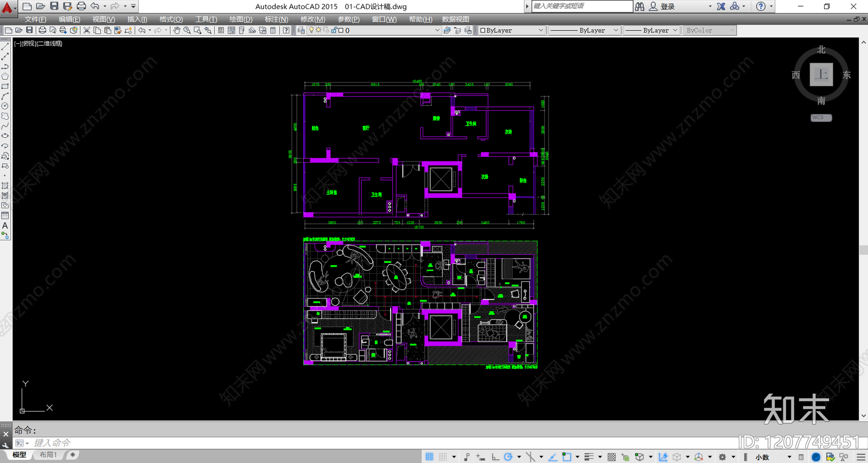
Task: Toggle transparency checkerboard in status bar
Action: pos(612,457)
